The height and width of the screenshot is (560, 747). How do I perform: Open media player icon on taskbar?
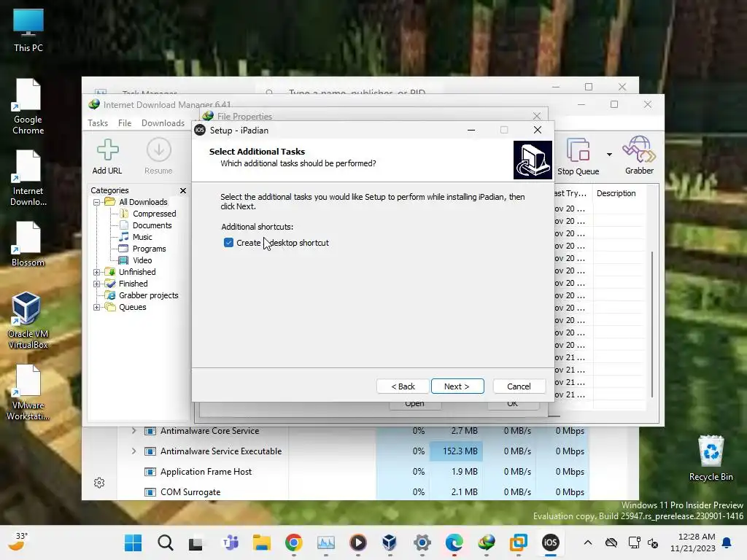tap(357, 542)
